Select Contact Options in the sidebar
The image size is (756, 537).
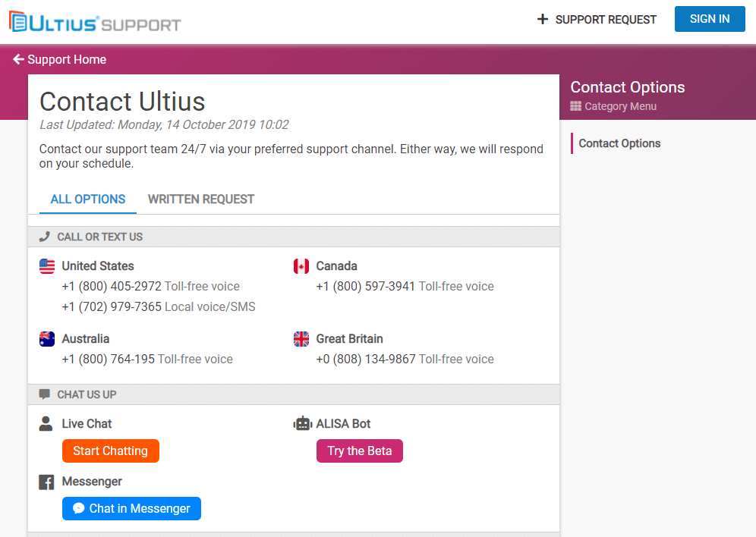click(619, 143)
